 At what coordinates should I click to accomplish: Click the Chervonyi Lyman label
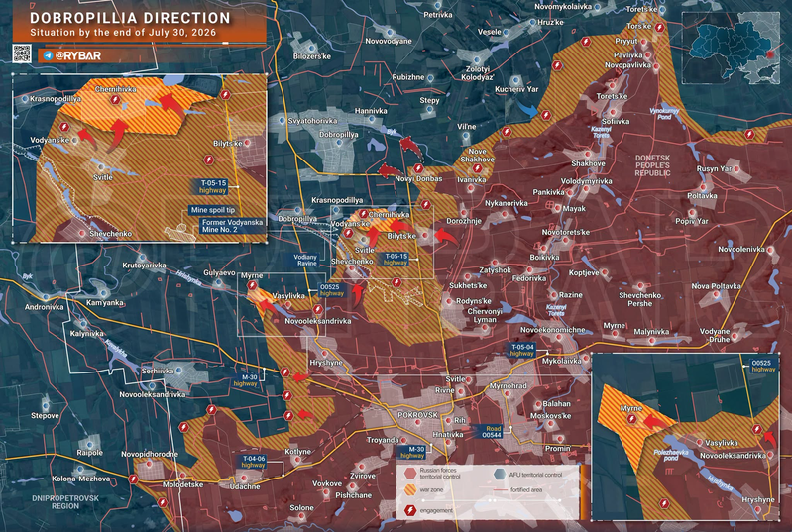click(485, 315)
